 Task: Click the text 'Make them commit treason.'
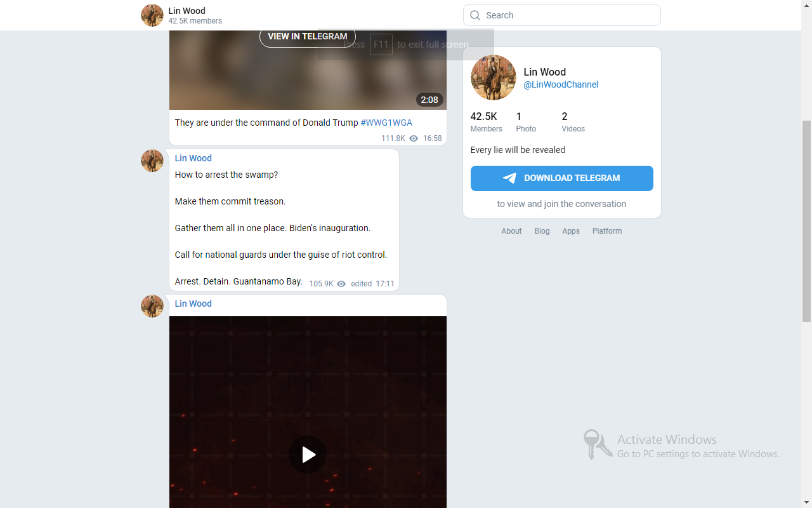tap(230, 201)
